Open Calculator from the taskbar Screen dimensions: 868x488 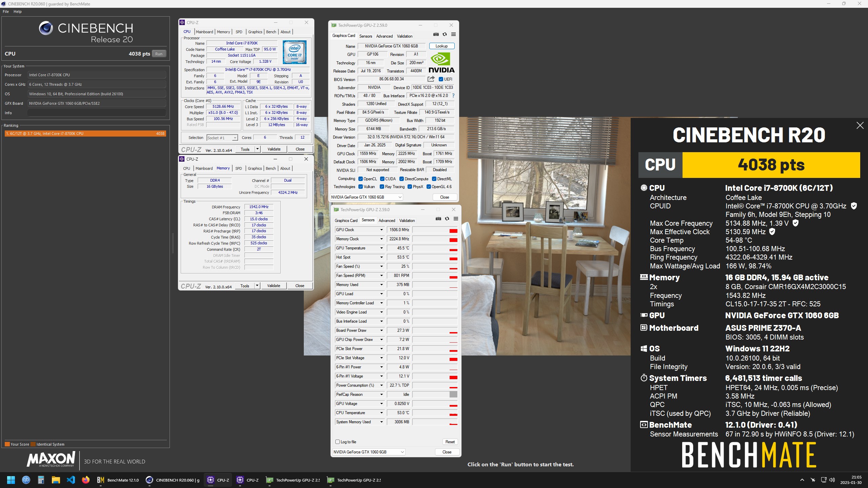[41, 480]
